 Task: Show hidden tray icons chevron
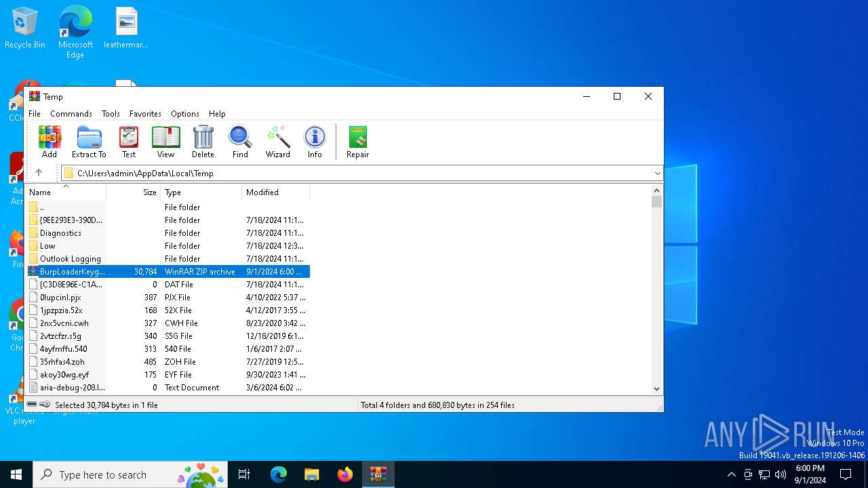pos(731,474)
